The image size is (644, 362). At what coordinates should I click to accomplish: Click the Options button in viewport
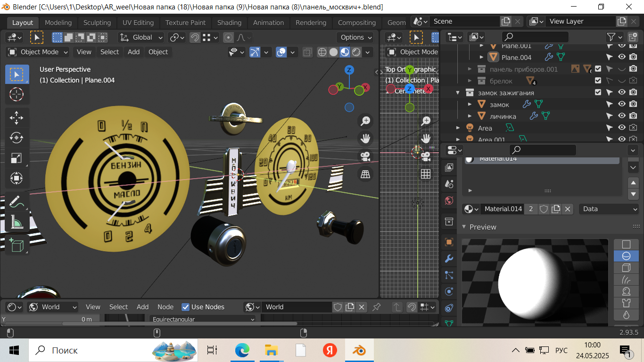click(x=355, y=37)
